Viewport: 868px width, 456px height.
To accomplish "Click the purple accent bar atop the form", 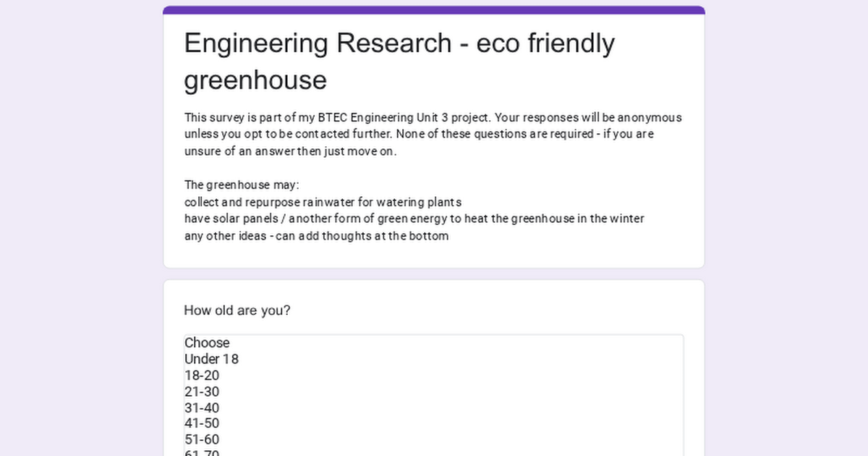I will point(434,10).
